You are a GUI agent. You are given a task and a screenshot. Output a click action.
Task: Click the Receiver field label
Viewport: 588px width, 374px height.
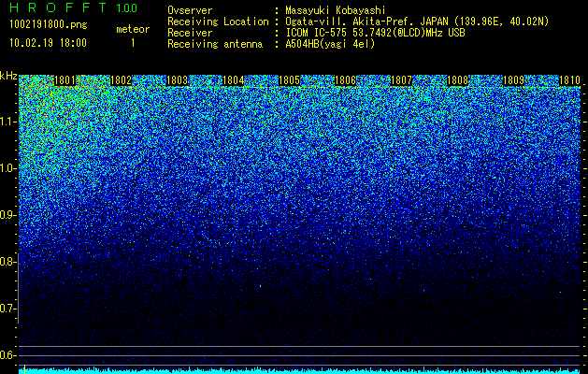[190, 33]
